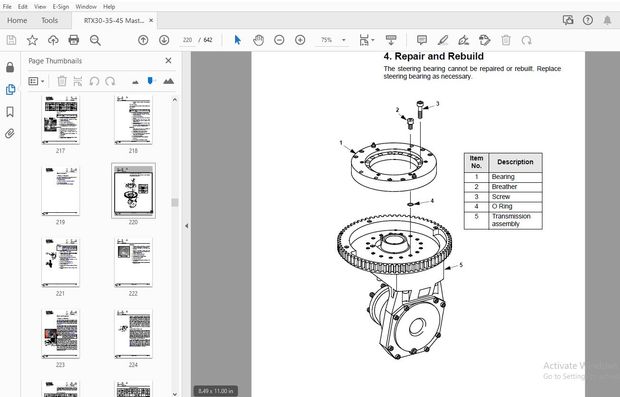Toggle the Page Thumbnails panel icon

click(x=10, y=89)
